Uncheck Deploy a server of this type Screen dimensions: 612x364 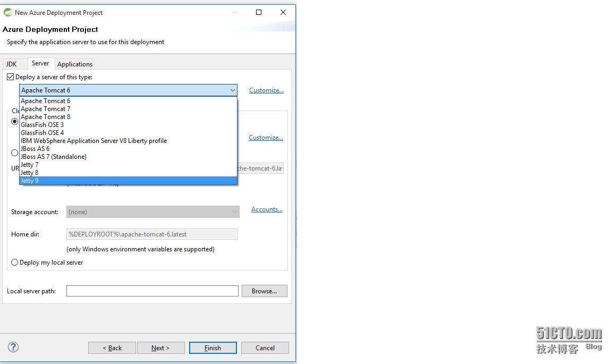pyautogui.click(x=10, y=77)
